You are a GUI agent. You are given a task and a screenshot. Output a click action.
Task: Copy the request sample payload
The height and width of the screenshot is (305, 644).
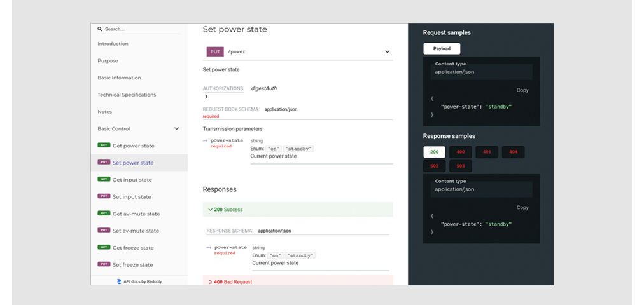click(522, 90)
